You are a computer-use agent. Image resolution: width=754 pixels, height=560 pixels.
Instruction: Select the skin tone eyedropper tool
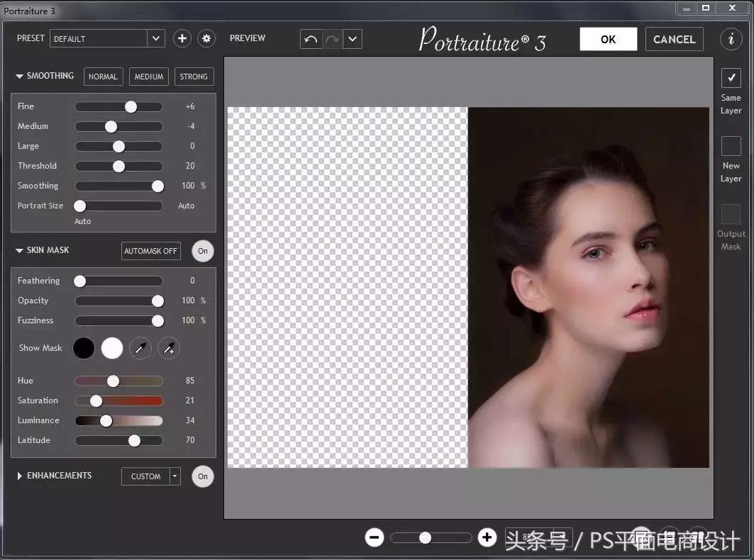(x=140, y=348)
